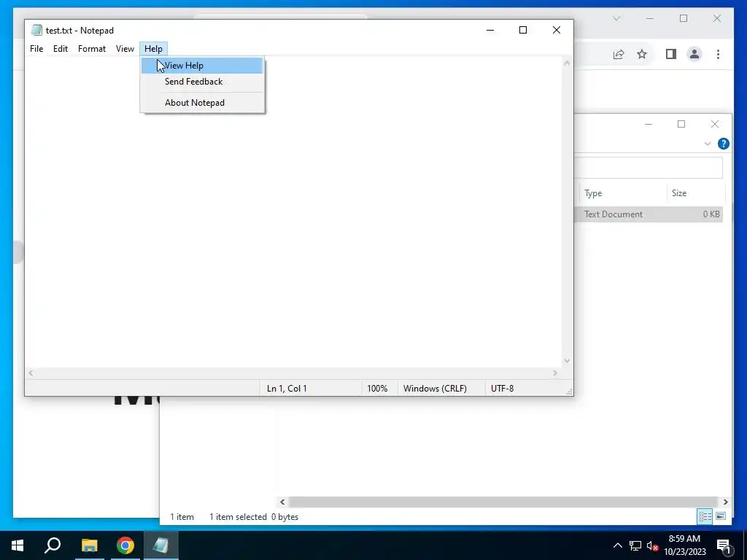Open the notification center icon
Screen dimensions: 747x560
[724, 546]
